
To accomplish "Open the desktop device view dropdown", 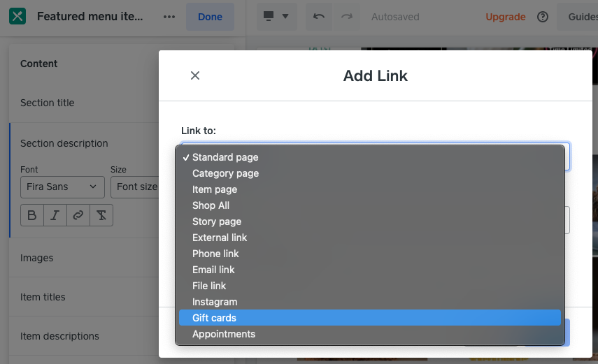I will [277, 17].
